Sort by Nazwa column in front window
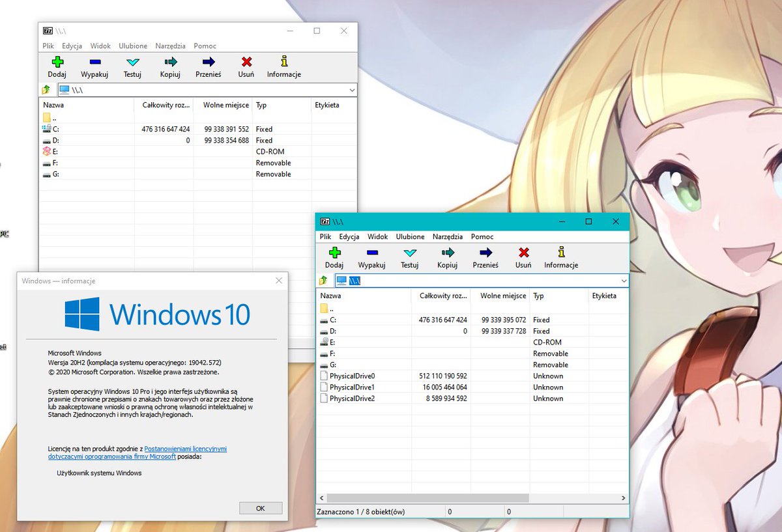 click(363, 296)
